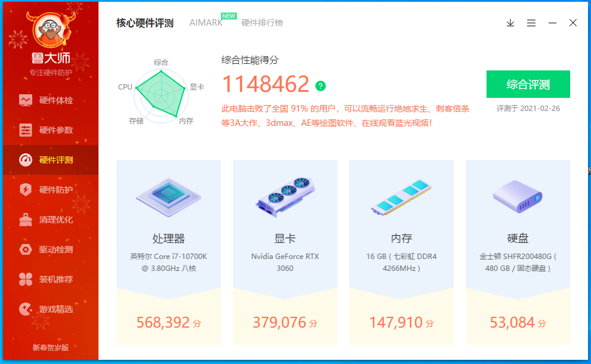Viewport: 591px width, 364px height.
Task: Close the 鲁大师 window
Action: 573,23
